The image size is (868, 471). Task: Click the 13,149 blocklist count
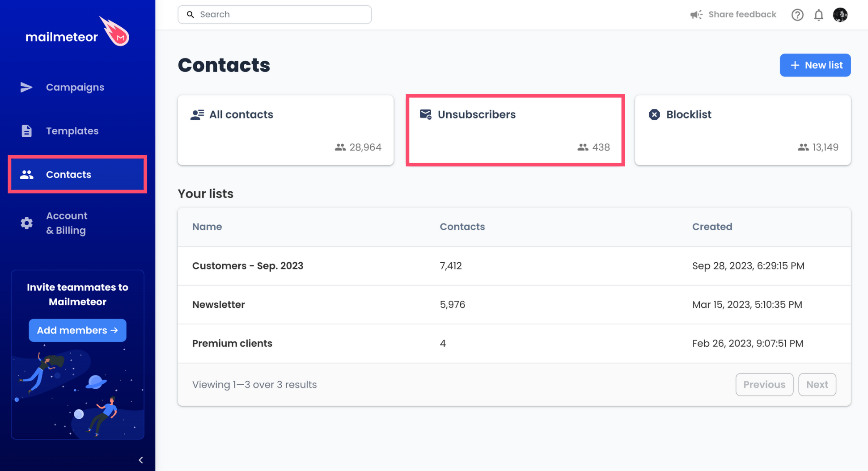pos(825,147)
